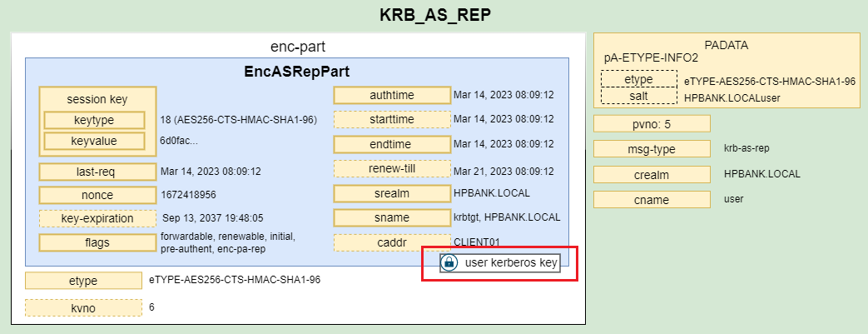
Task: Click the authtime field box
Action: click(391, 95)
